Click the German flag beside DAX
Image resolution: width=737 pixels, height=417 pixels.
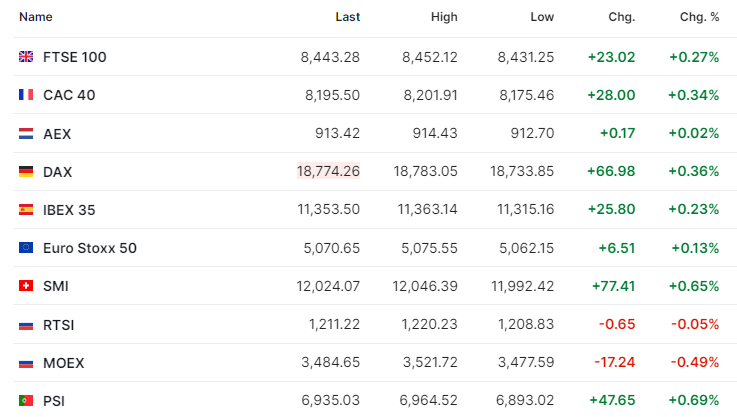(x=26, y=172)
